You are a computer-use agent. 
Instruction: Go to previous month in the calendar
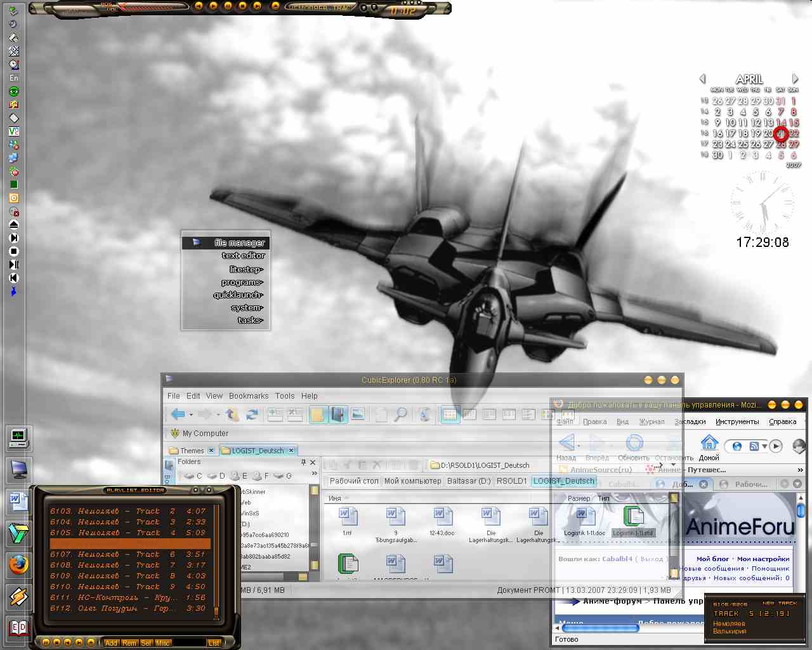[x=702, y=79]
